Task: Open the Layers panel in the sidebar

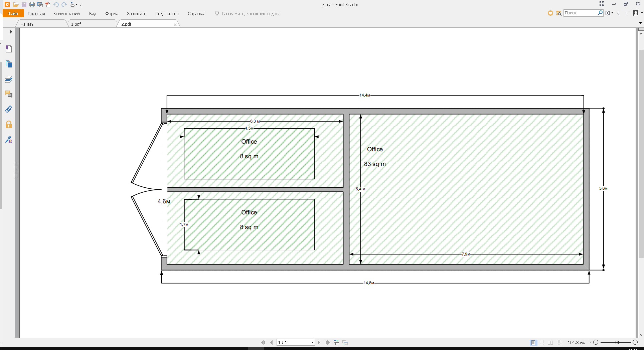Action: click(x=9, y=79)
